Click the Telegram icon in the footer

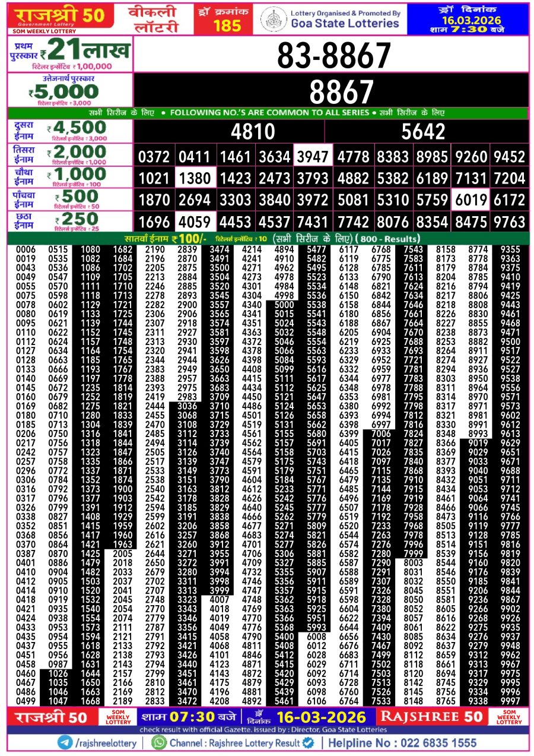(65, 742)
